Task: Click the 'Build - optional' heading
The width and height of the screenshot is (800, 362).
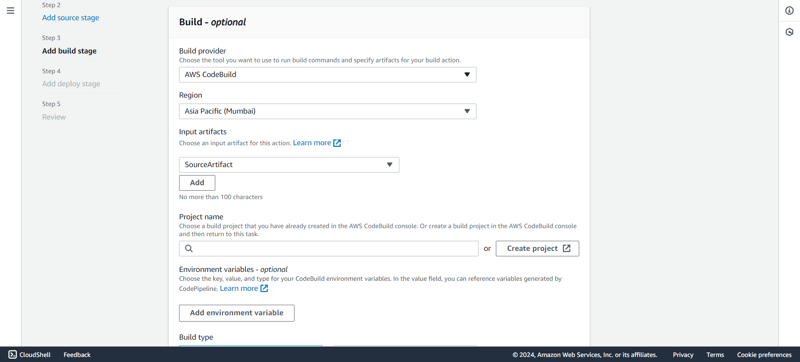Action: pos(212,22)
